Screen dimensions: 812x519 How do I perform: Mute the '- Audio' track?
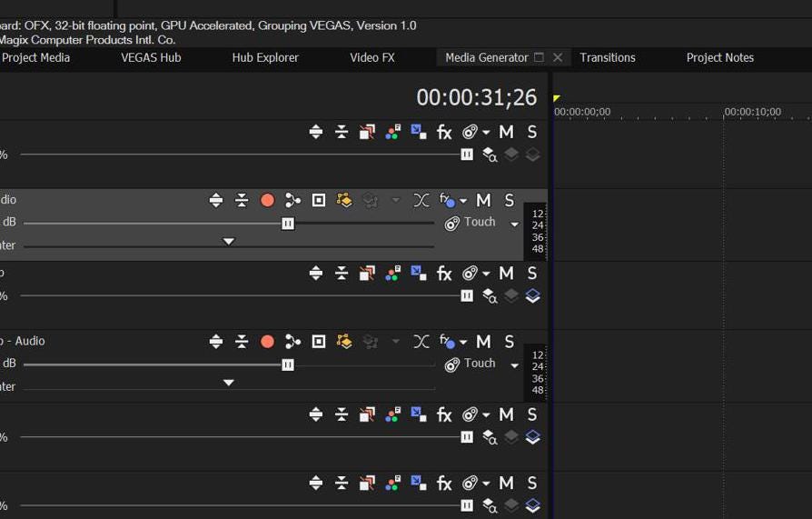tap(483, 341)
